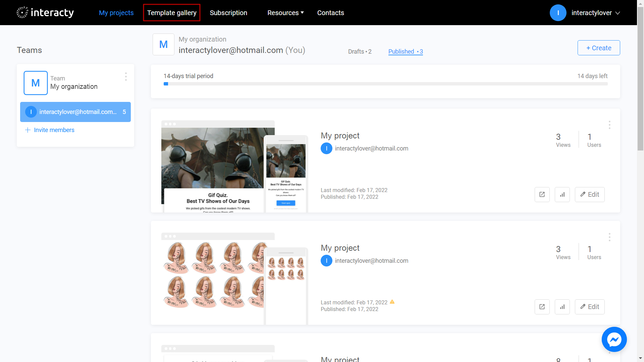Click the three-dot menu icon for first project

point(609,125)
